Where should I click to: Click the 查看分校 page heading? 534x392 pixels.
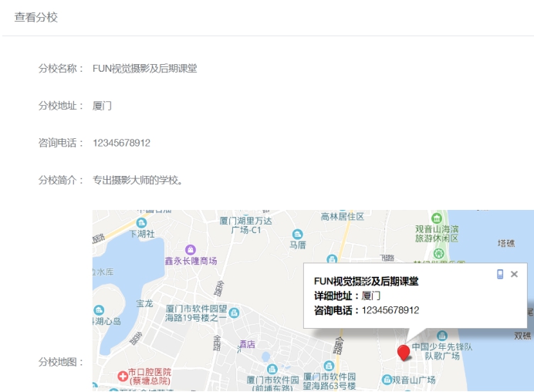click(x=35, y=18)
